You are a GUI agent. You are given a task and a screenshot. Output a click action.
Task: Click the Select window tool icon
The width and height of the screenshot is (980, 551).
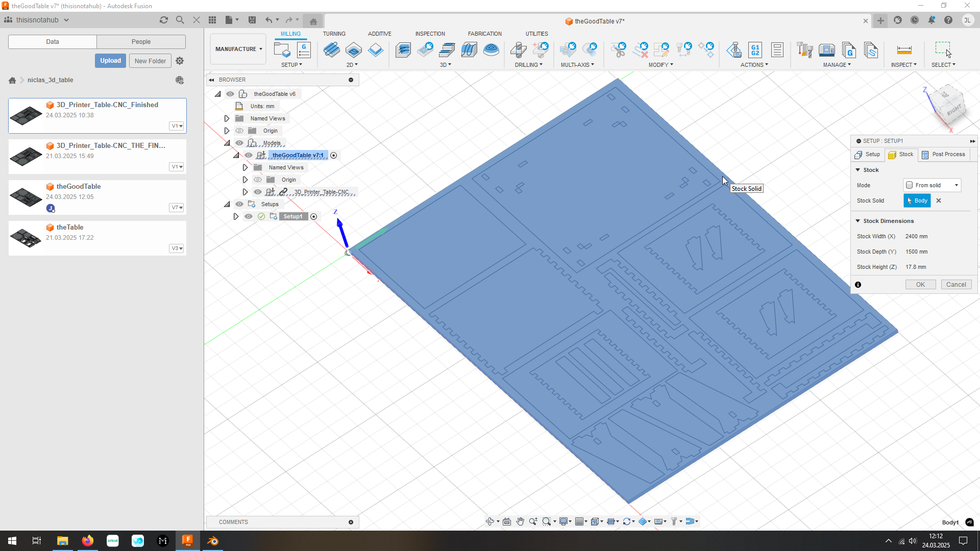click(943, 50)
